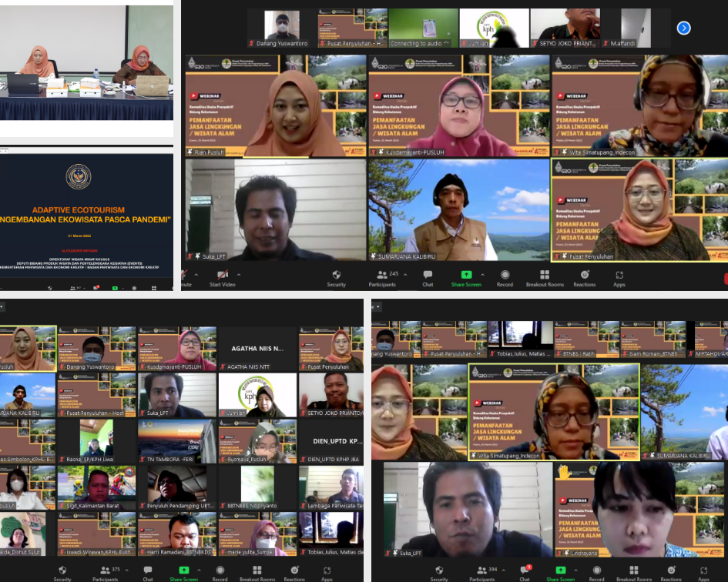Screen dimensions: 728x582
Task: Open the top-left dropdown arrow in the 394-participant window
Action: (x=378, y=306)
